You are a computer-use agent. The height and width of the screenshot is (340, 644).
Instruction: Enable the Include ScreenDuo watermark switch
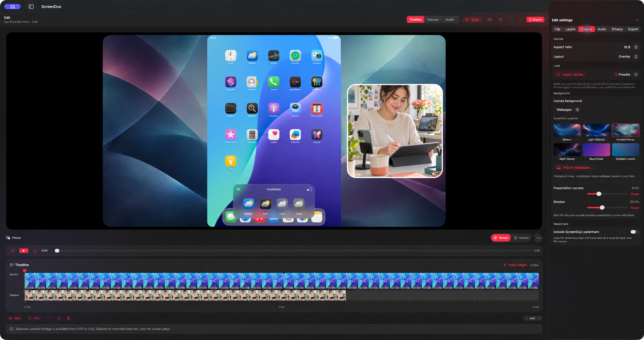coord(634,232)
